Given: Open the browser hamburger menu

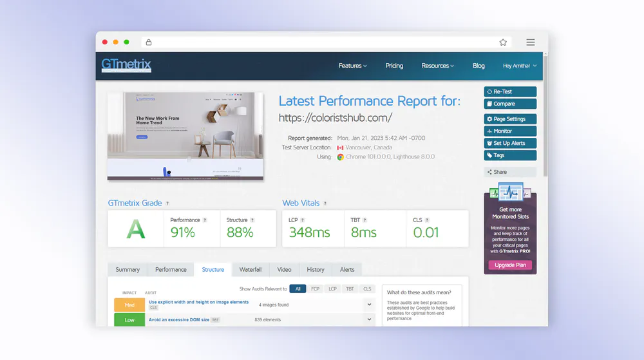Looking at the screenshot, I should [531, 43].
